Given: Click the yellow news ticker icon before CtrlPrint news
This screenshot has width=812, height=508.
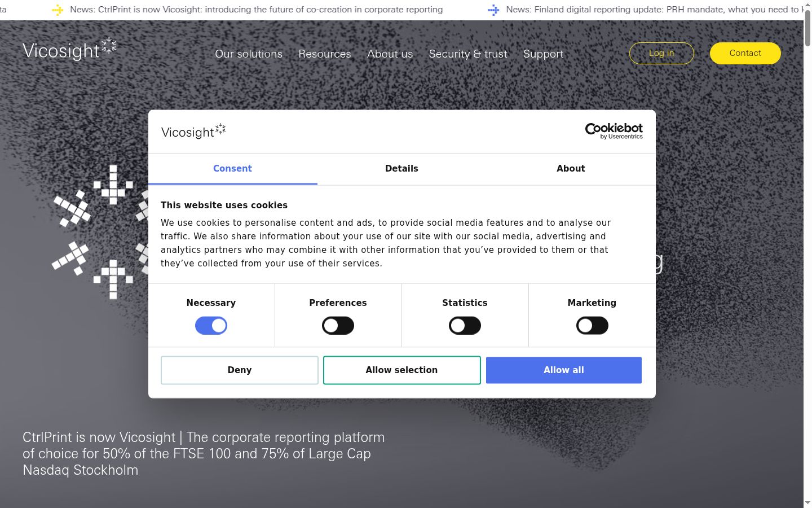Looking at the screenshot, I should 58,10.
